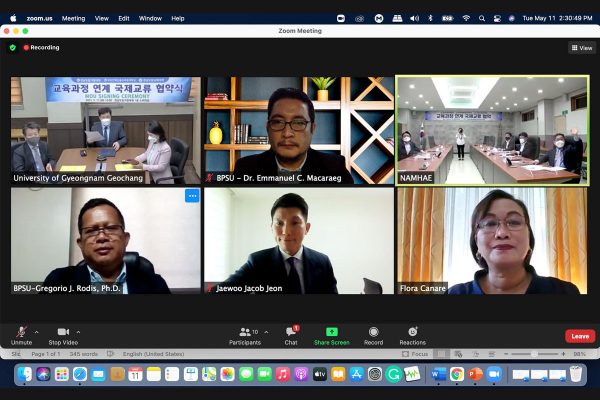Select the NAMHAE video tile
The image size is (600, 400).
(492, 130)
